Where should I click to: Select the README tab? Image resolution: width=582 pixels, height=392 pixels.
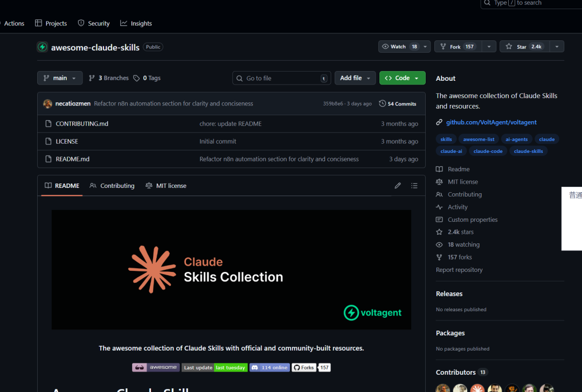62,186
